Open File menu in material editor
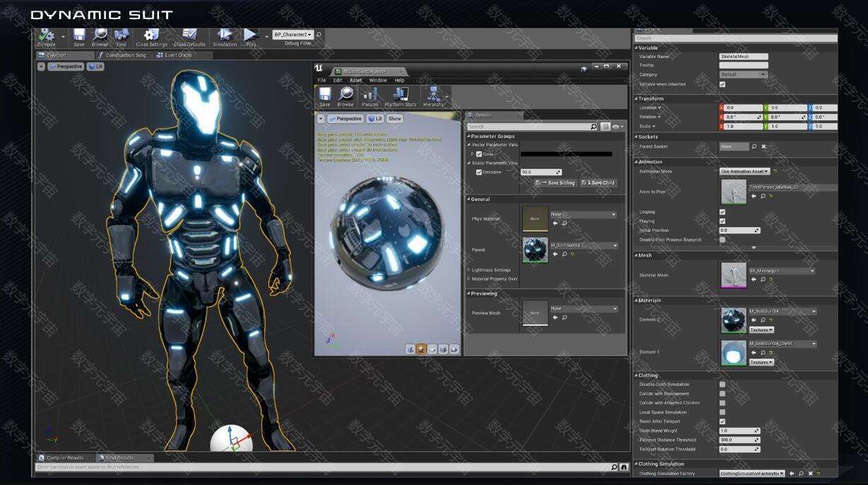This screenshot has width=868, height=485. click(x=322, y=81)
